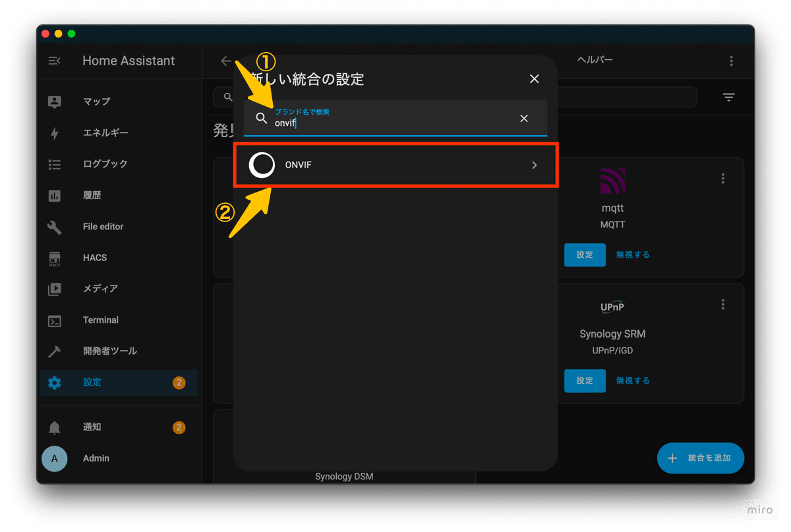Click 設定 button on Synology SRM card
Viewport: 791px width, 532px height.
pyautogui.click(x=585, y=380)
